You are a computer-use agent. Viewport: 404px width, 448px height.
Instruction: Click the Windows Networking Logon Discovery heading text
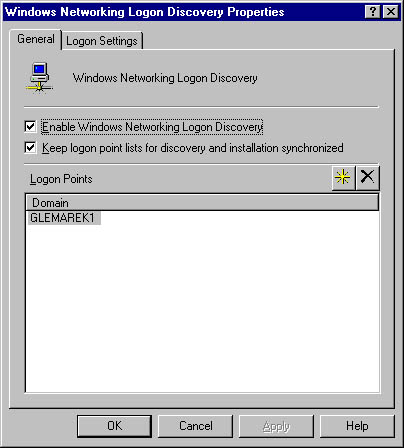tap(165, 78)
